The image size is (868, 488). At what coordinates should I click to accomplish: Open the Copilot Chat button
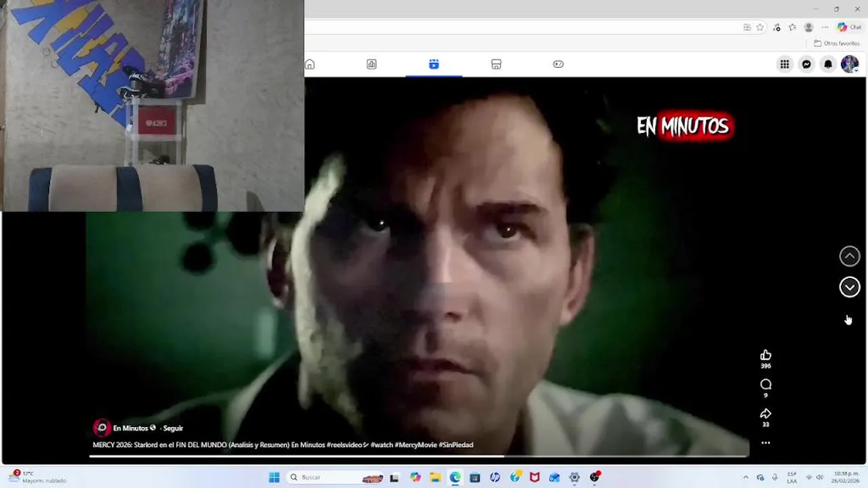[x=850, y=28]
